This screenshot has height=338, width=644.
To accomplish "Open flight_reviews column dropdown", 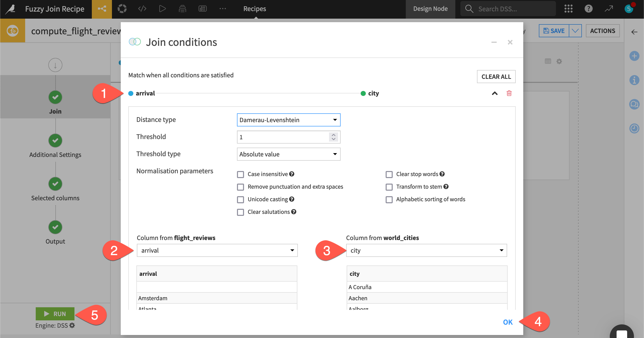I will point(217,250).
